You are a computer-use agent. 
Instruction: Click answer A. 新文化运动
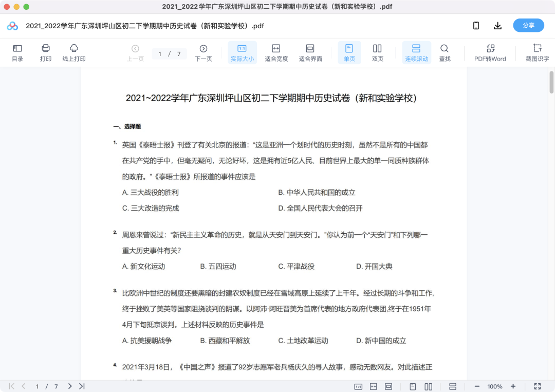coord(143,267)
